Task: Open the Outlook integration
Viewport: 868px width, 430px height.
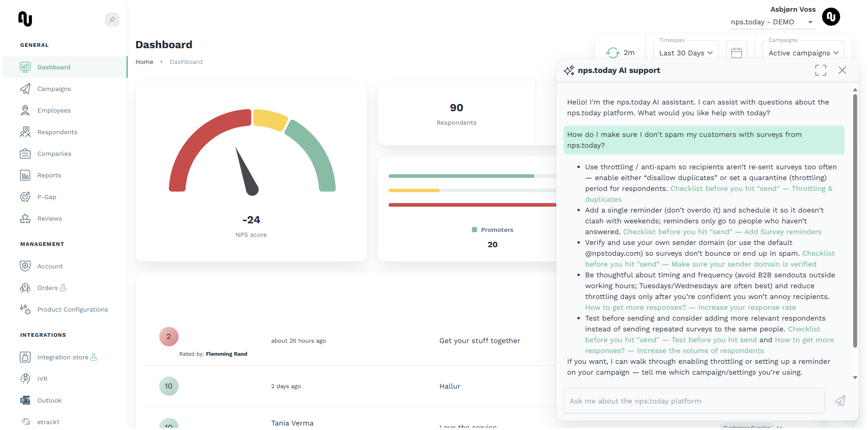Action: click(49, 400)
